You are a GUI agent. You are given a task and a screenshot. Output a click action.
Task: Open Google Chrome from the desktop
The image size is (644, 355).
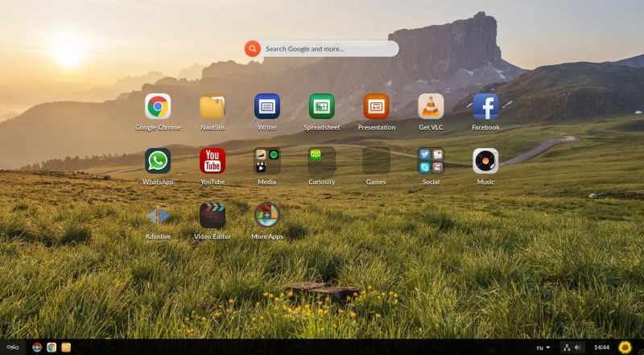158,106
